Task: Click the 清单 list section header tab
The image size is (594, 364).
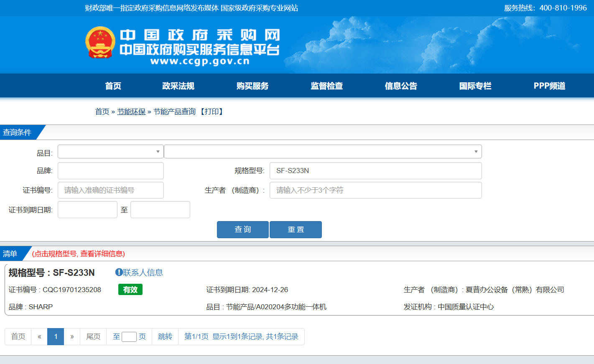Action: pyautogui.click(x=12, y=254)
